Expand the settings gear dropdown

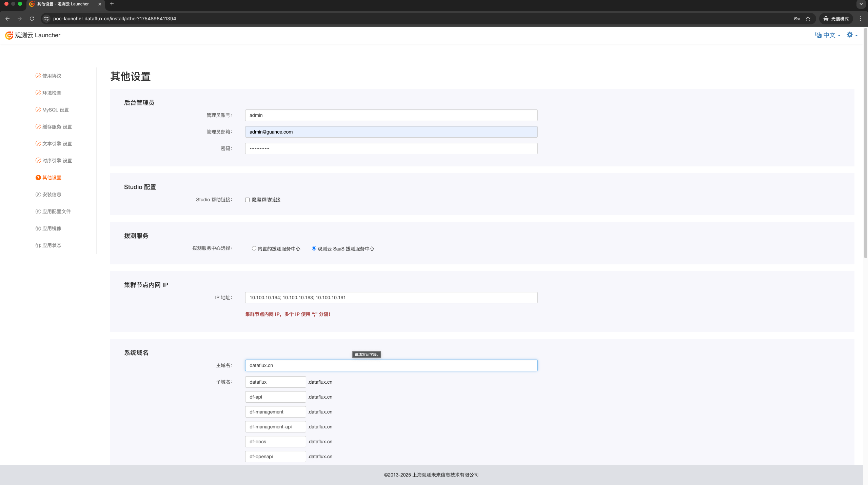[852, 35]
